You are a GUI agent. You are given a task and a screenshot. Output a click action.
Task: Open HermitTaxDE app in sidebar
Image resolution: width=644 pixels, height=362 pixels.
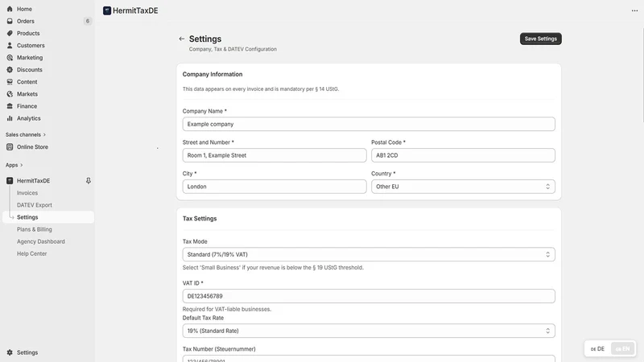(33, 180)
